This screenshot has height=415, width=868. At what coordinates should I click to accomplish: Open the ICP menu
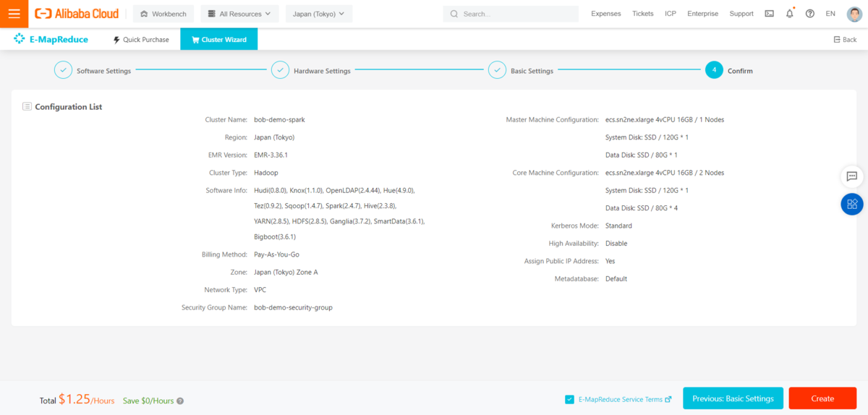(x=671, y=14)
